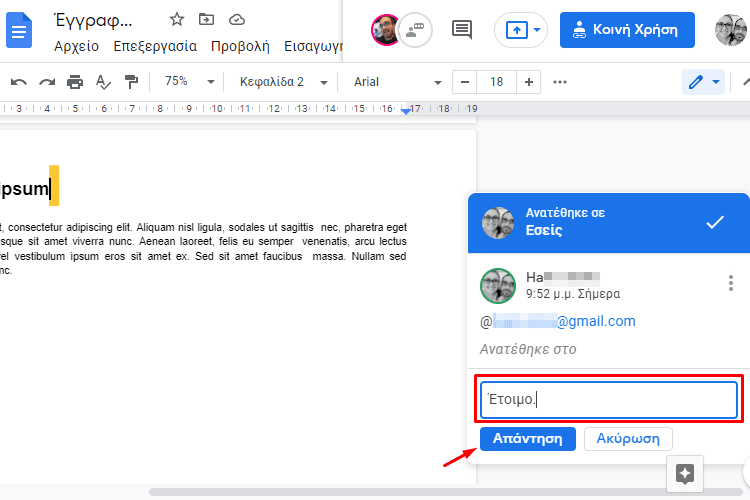The image size is (750, 500).
Task: Click the Ανατέθηκε στο italic text
Action: pos(528,349)
